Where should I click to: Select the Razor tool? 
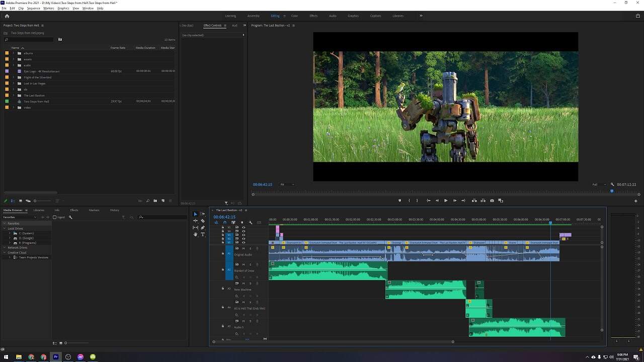coord(203,221)
